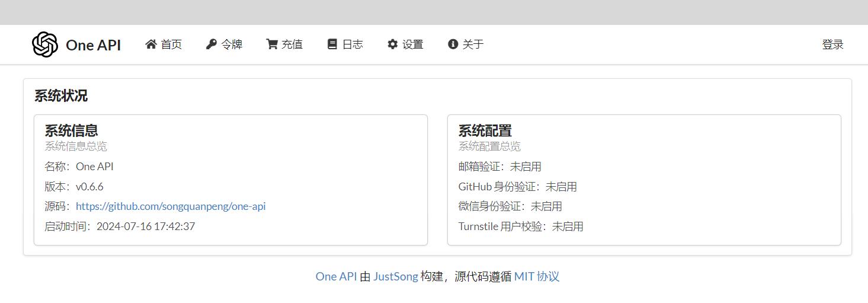Click the One API logo icon
Viewport: 868px width, 303px height.
tap(45, 44)
